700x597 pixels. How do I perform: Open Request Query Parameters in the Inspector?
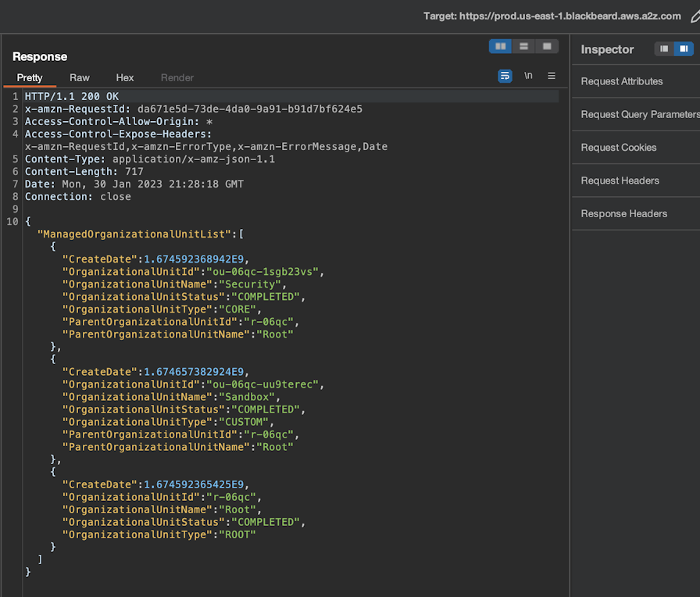tap(639, 114)
